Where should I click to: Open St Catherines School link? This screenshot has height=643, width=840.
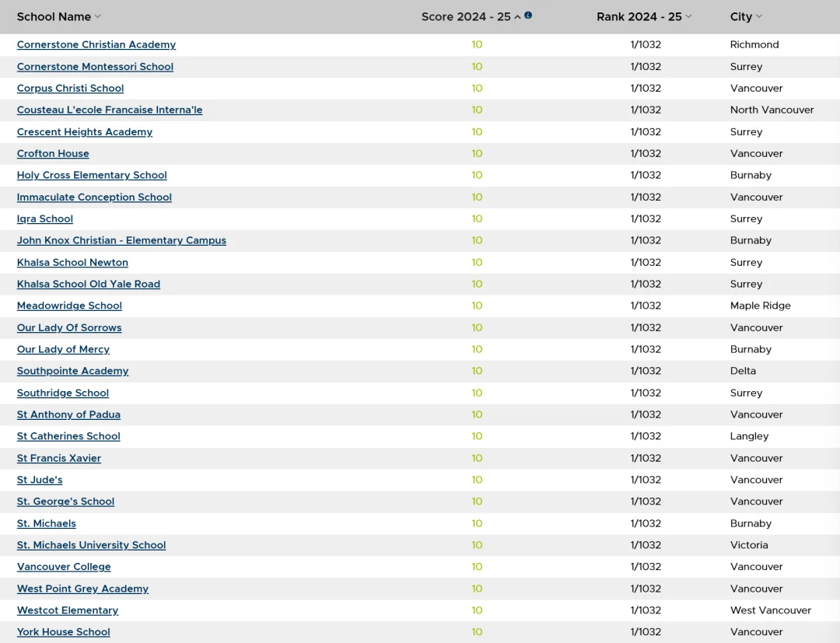68,436
